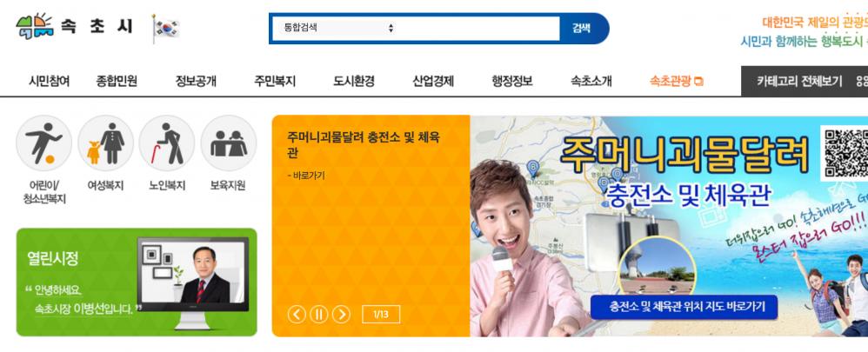Click the Korean flag icon
This screenshot has height=352, width=868.
point(165,29)
